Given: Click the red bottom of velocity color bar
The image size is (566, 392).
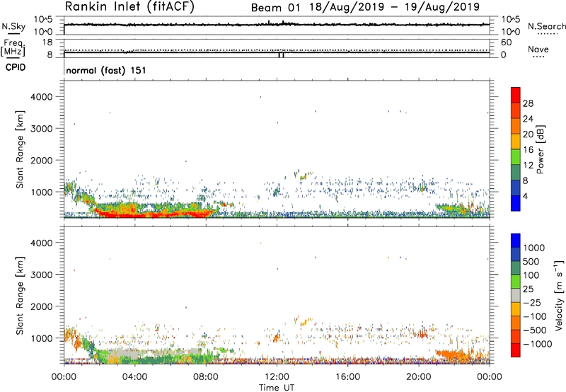Looking at the screenshot, I should (x=516, y=350).
